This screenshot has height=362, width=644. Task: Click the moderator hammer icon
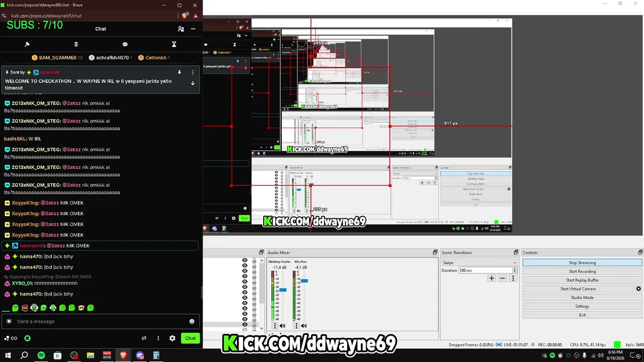click(27, 44)
